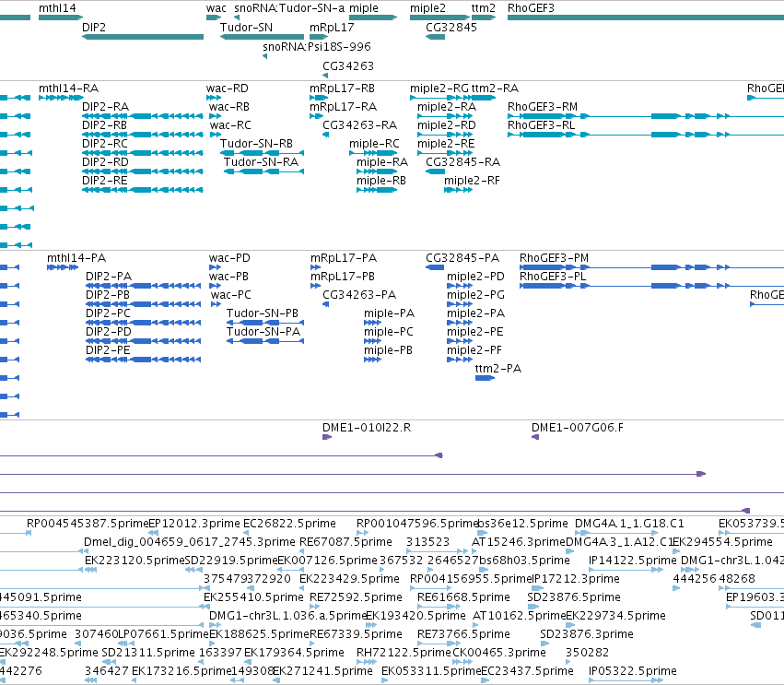The width and height of the screenshot is (784, 685).
Task: Click transcript mRpL17-RB
Action: (319, 98)
